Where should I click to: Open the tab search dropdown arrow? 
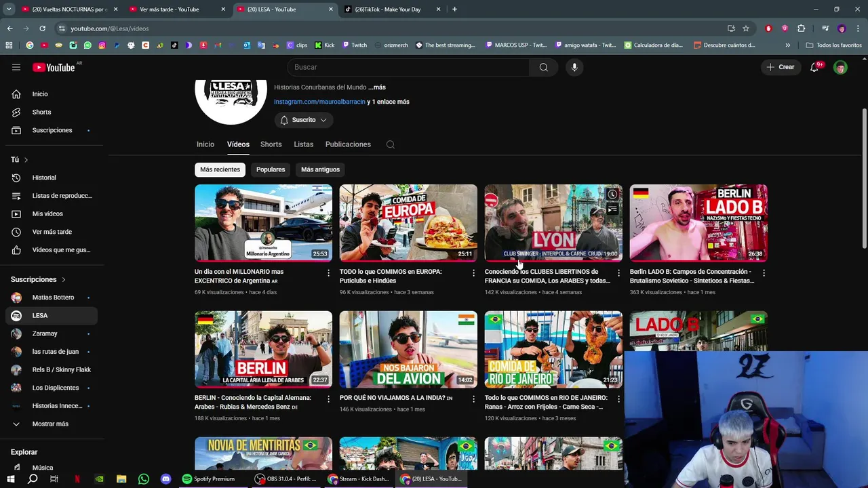pyautogui.click(x=9, y=9)
